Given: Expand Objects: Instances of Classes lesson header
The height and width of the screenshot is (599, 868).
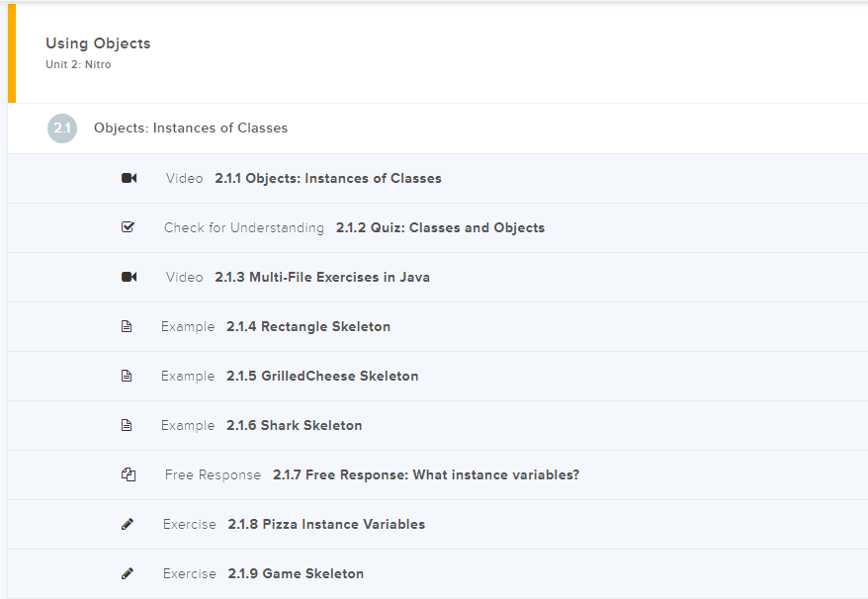Looking at the screenshot, I should (191, 128).
